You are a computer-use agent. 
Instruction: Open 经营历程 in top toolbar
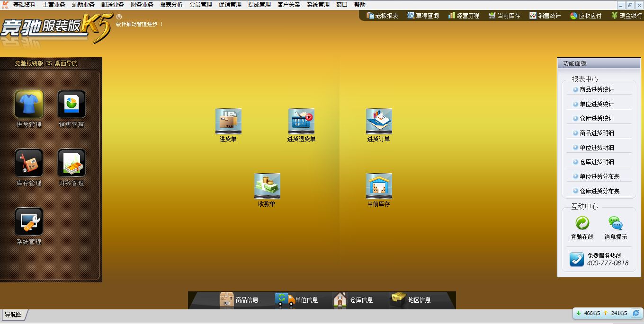464,16
